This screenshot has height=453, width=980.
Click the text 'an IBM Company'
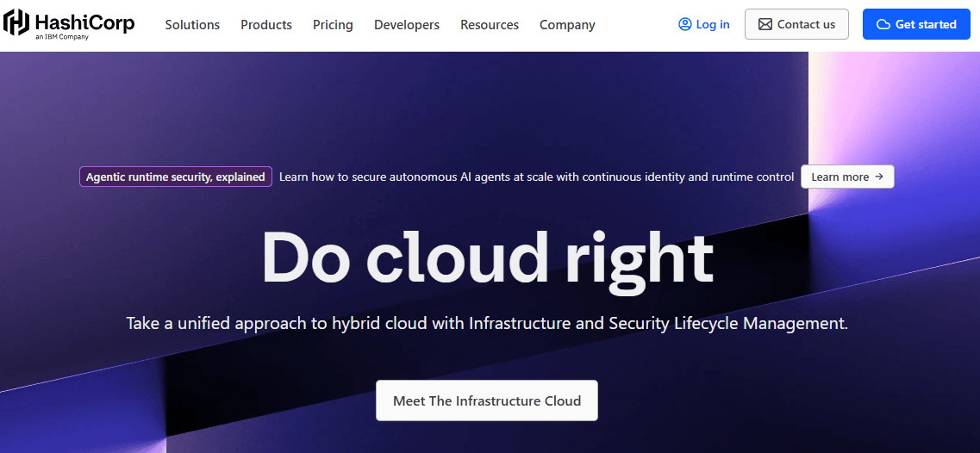(x=62, y=37)
